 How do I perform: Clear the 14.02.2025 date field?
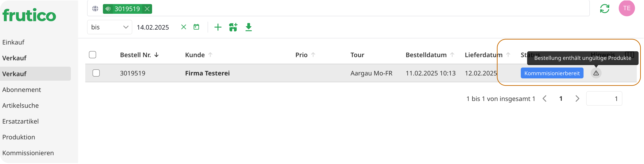coord(183,27)
